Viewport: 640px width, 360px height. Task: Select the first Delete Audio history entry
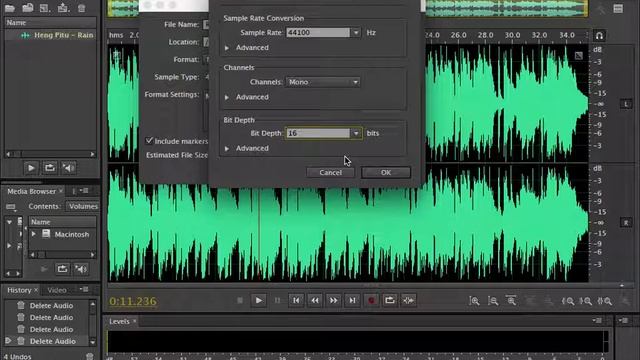coord(51,305)
